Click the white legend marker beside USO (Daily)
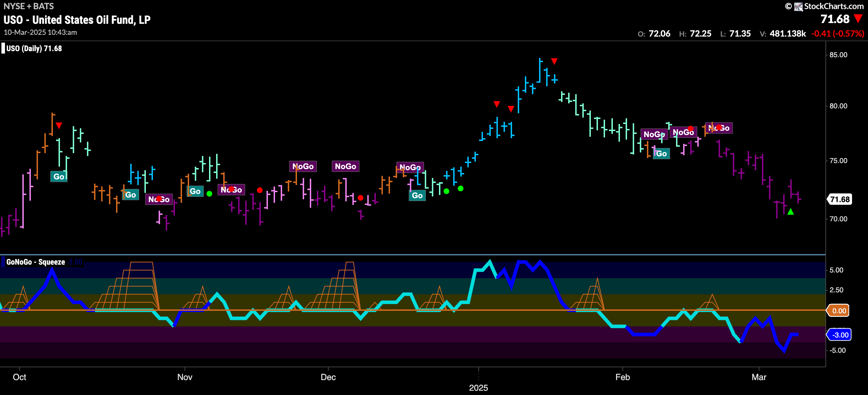 click(x=3, y=48)
